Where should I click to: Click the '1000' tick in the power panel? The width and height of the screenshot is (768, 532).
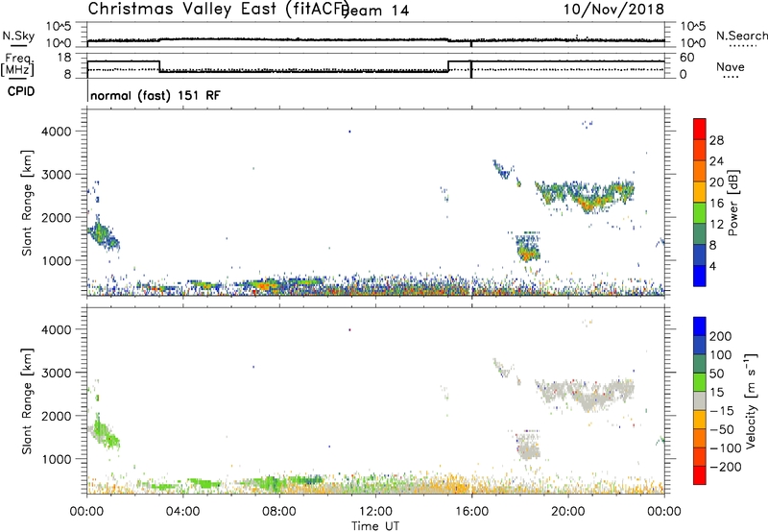click(x=57, y=260)
